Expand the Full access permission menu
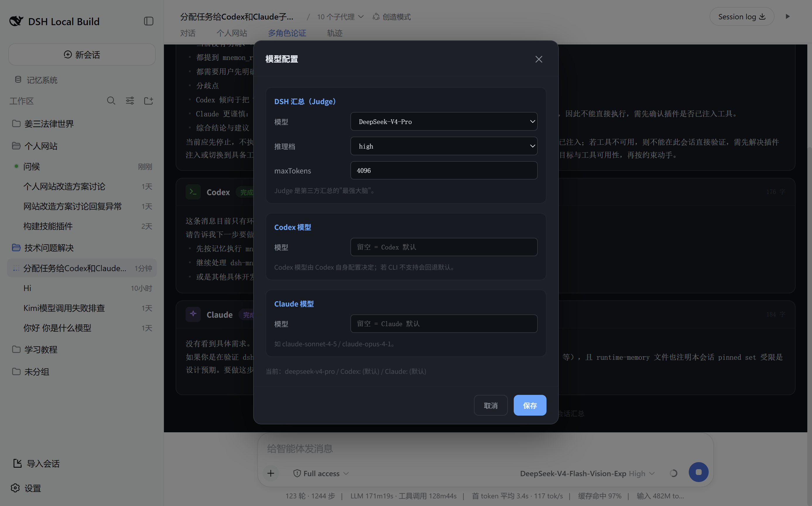This screenshot has width=812, height=506. [321, 473]
